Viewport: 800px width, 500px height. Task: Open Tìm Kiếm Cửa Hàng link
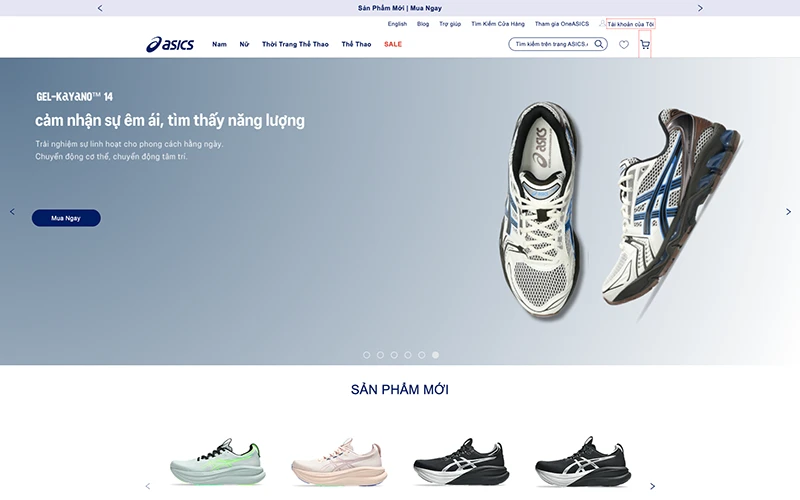[x=497, y=24]
